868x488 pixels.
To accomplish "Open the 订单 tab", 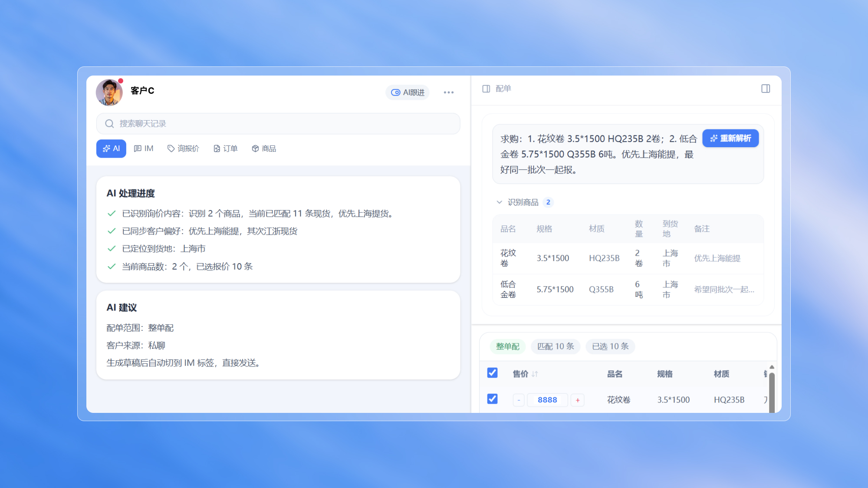I will coord(225,148).
